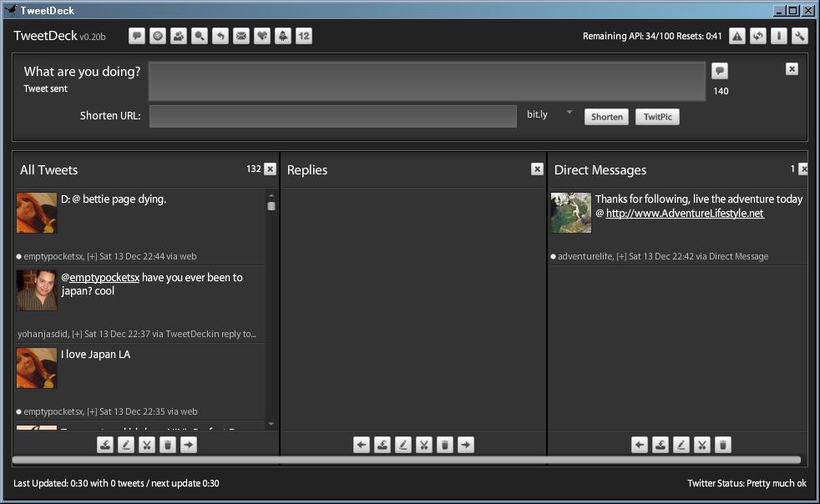This screenshot has height=504, width=820.
Task: Click the Shorten button
Action: tap(606, 117)
